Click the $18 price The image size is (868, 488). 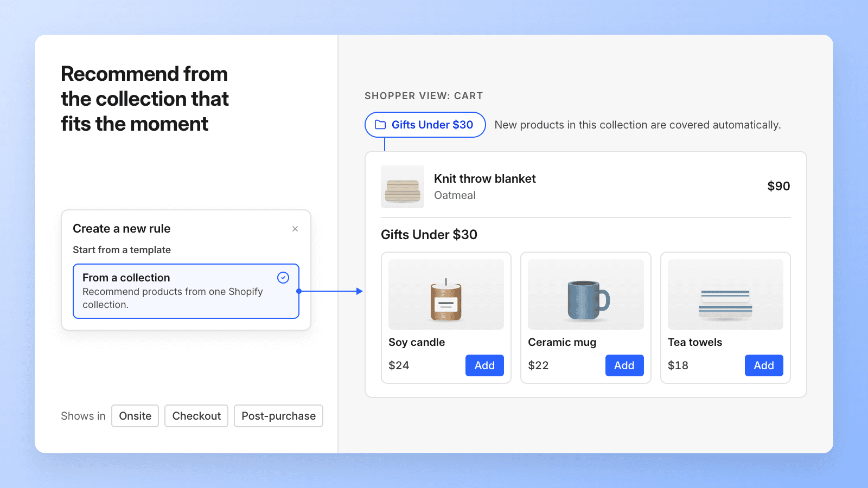(x=678, y=365)
